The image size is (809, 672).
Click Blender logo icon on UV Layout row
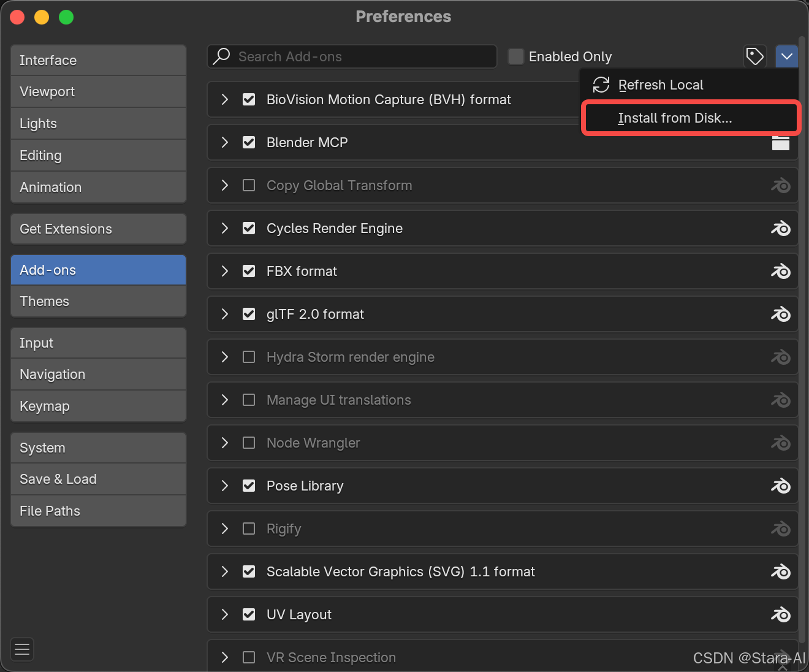tap(781, 614)
